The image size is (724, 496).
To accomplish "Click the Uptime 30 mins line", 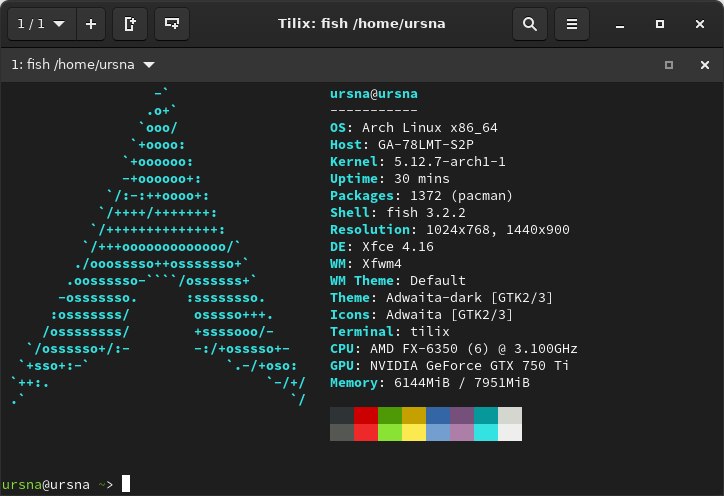I will pos(390,179).
